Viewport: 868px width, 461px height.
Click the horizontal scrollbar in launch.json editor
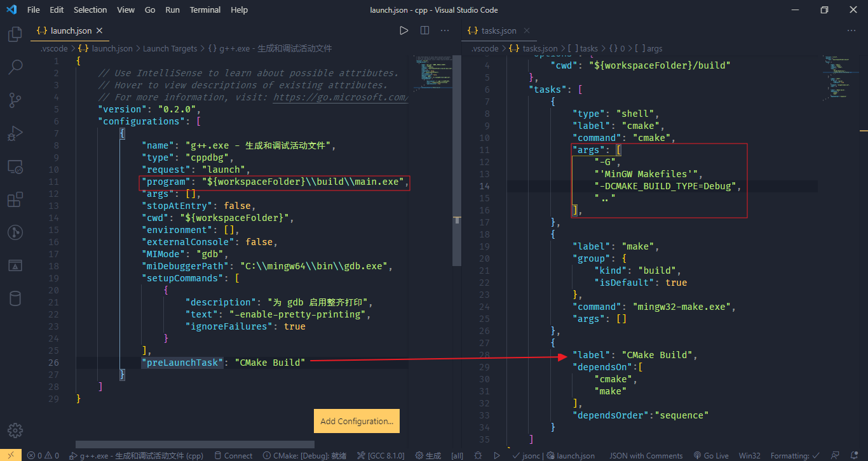[194, 444]
